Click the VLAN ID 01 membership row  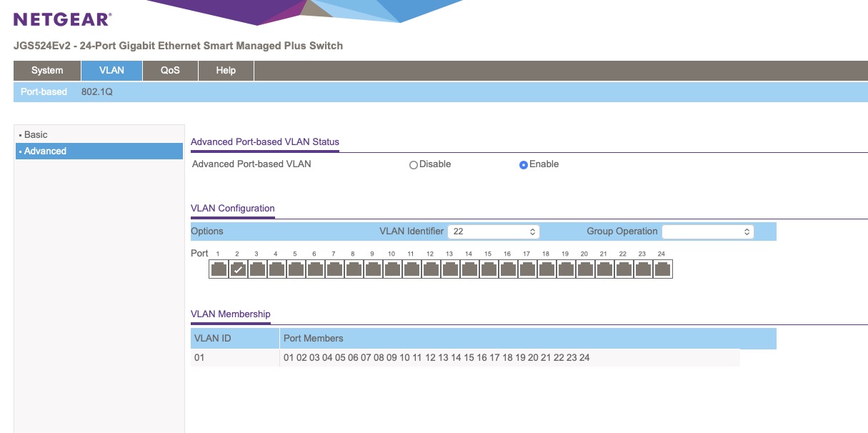pyautogui.click(x=464, y=358)
